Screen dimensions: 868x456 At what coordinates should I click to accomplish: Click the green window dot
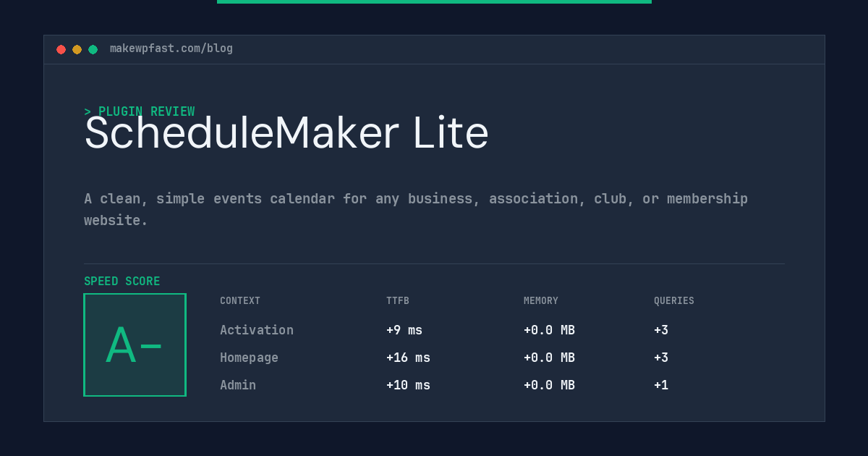tap(93, 49)
